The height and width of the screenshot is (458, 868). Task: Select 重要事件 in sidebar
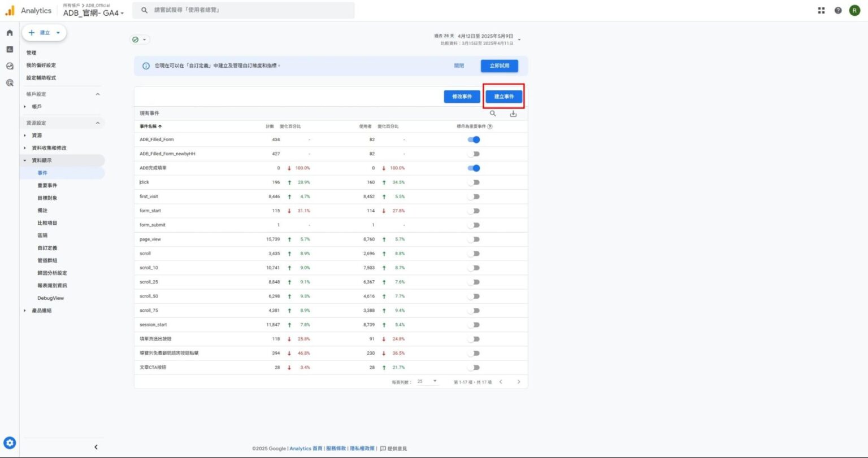[x=47, y=185]
